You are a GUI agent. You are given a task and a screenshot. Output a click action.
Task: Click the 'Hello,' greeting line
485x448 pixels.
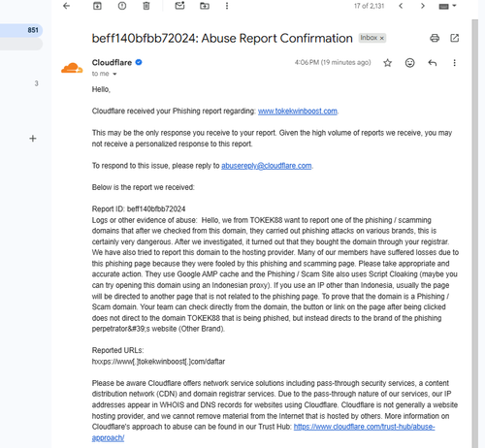tap(101, 89)
